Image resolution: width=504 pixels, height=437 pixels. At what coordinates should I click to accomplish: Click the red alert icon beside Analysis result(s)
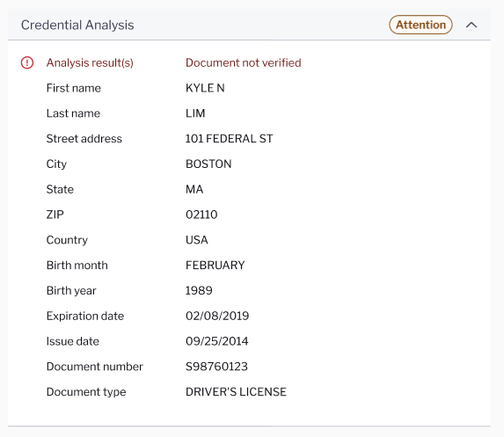27,62
